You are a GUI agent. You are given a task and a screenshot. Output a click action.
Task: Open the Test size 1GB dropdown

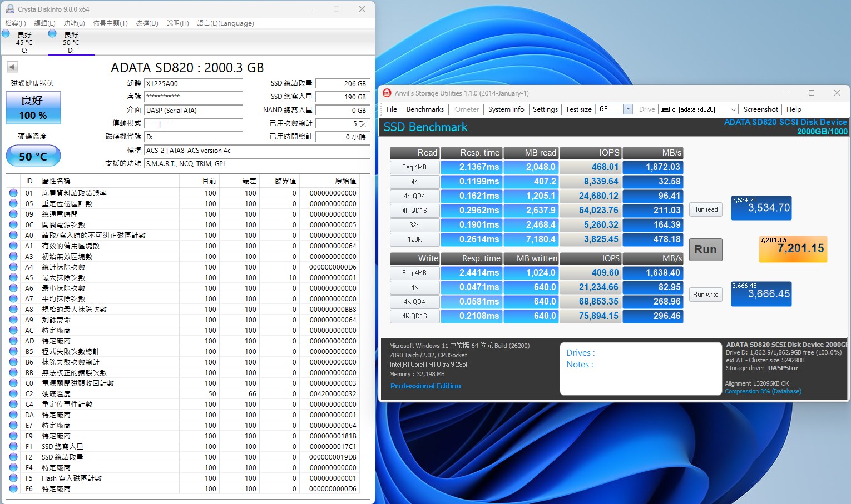(x=628, y=109)
